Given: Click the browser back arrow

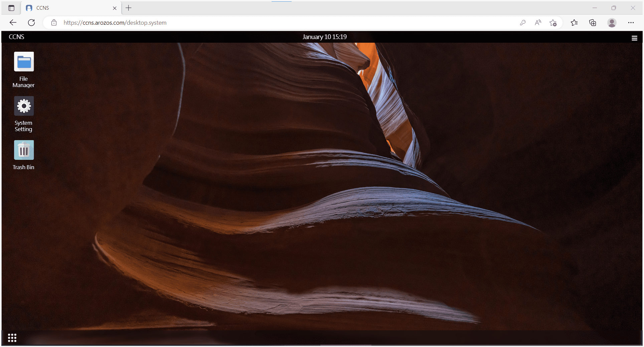Looking at the screenshot, I should [13, 23].
